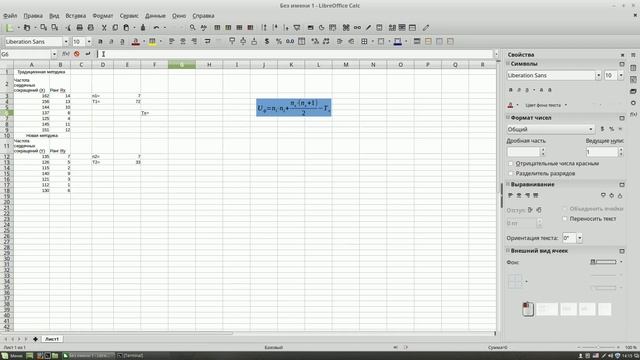Open the Вид menu

(x=54, y=16)
